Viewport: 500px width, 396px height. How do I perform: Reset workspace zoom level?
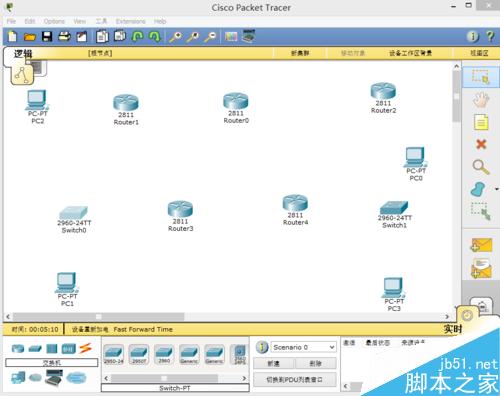click(192, 37)
